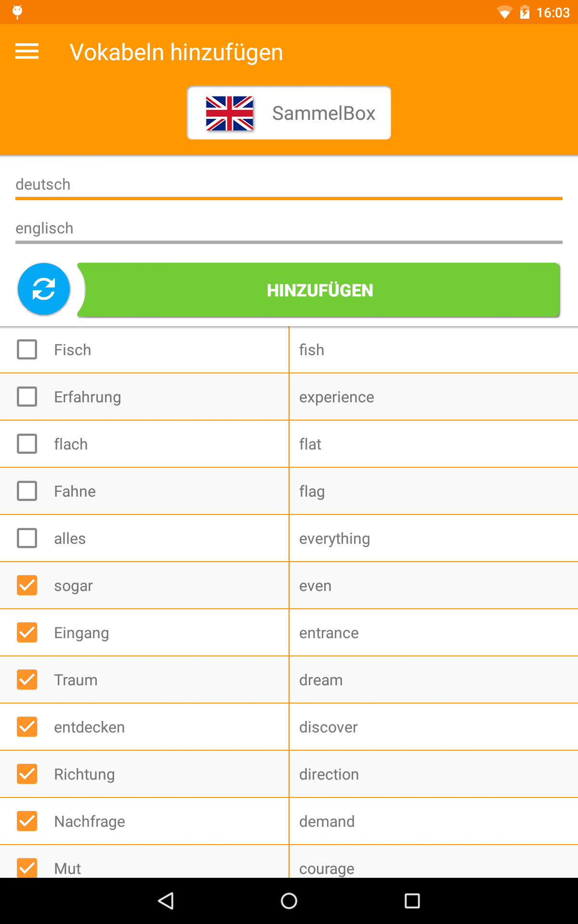The image size is (578, 924).
Task: Open the hamburger navigation menu
Action: [x=27, y=51]
